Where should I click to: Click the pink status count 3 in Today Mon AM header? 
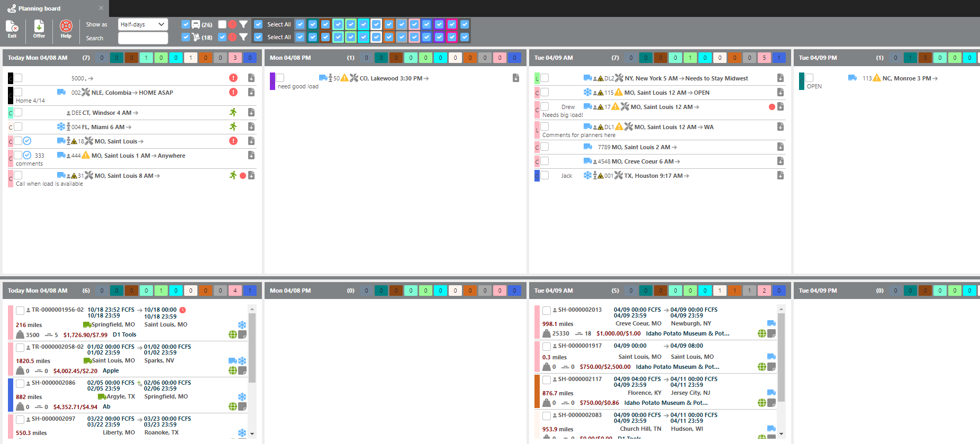pyautogui.click(x=235, y=58)
